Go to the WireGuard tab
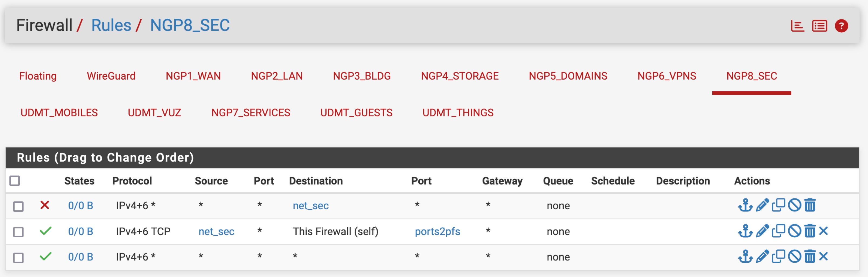The width and height of the screenshot is (868, 277). coord(111,76)
